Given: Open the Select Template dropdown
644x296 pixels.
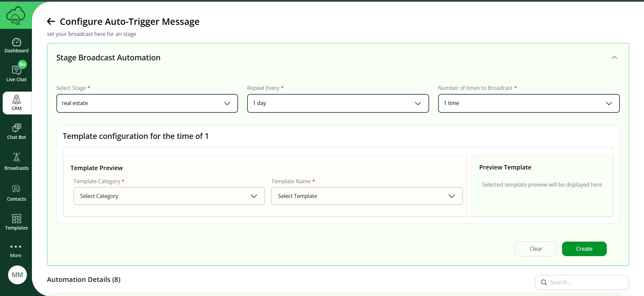Looking at the screenshot, I should 367,196.
